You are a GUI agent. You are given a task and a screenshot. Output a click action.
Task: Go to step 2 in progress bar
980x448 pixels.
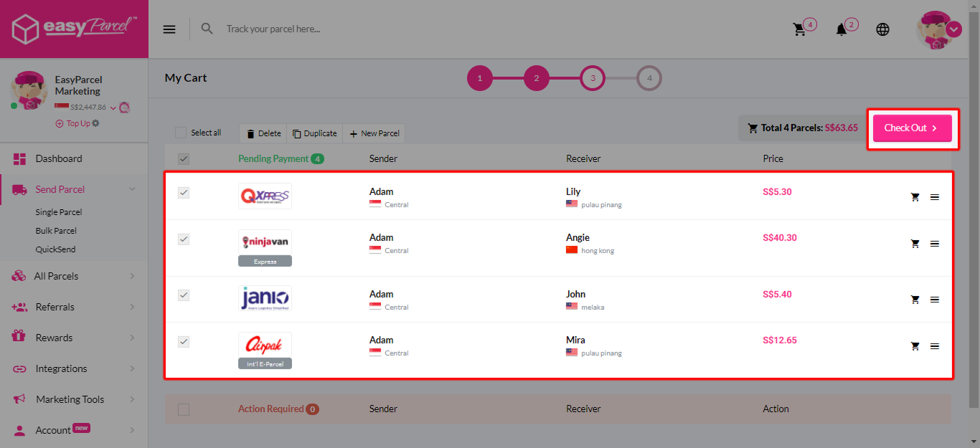[537, 78]
